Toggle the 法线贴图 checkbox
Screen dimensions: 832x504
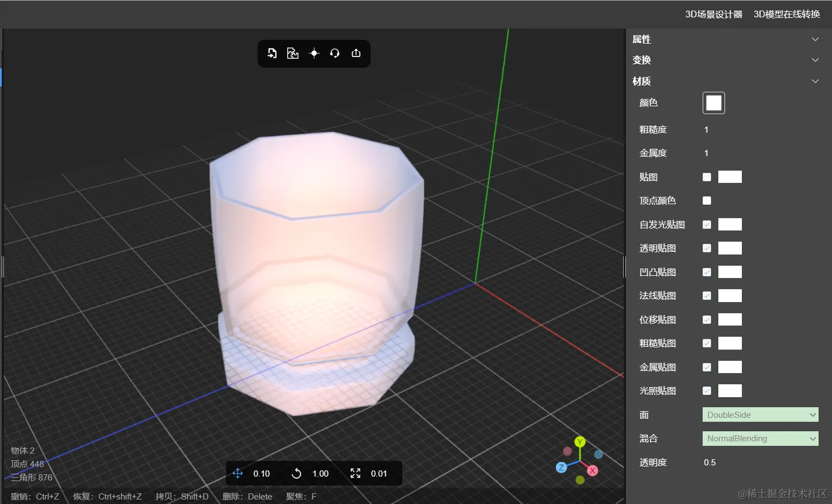click(x=707, y=295)
